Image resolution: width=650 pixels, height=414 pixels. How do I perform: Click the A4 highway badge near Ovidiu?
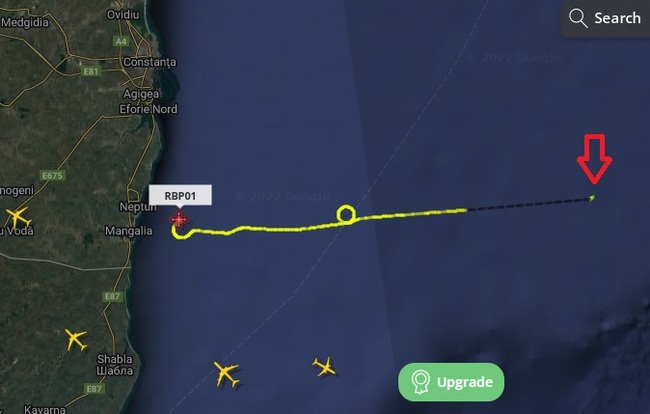click(121, 41)
